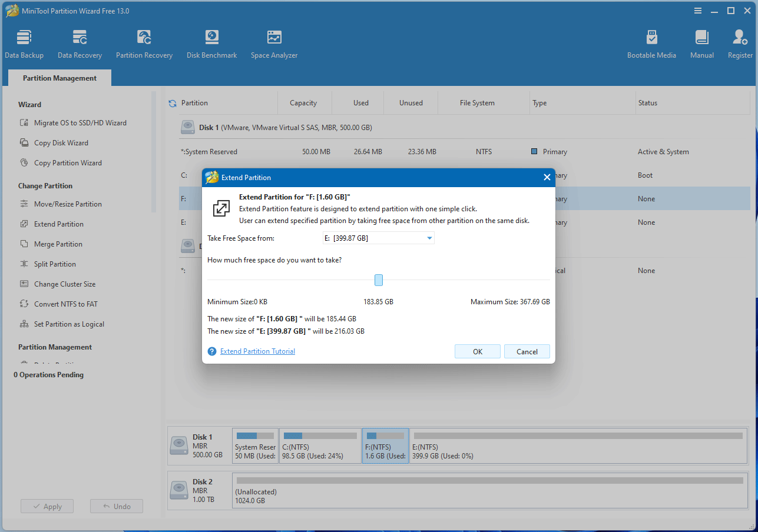
Task: Refresh the partition list icon
Action: pyautogui.click(x=173, y=103)
